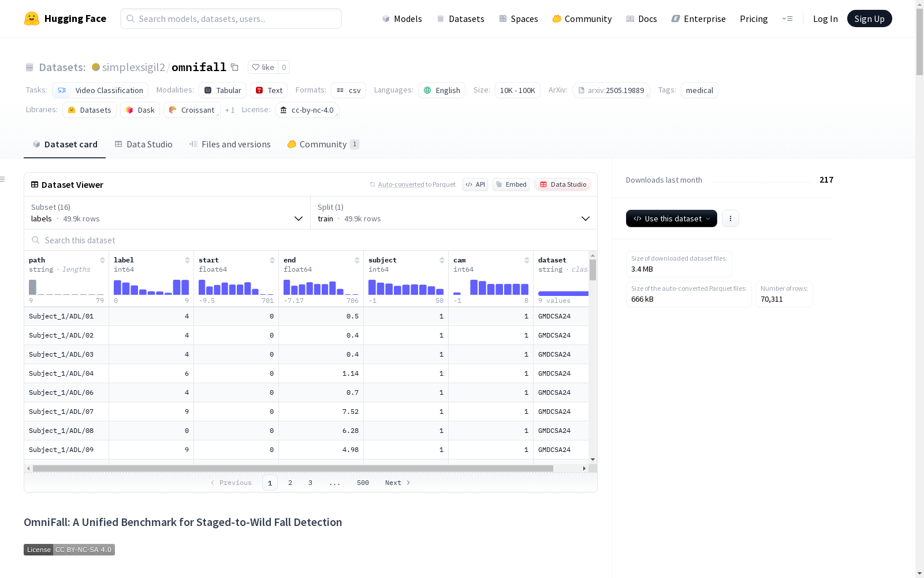Click the 10K - 100K size tag

tap(517, 90)
